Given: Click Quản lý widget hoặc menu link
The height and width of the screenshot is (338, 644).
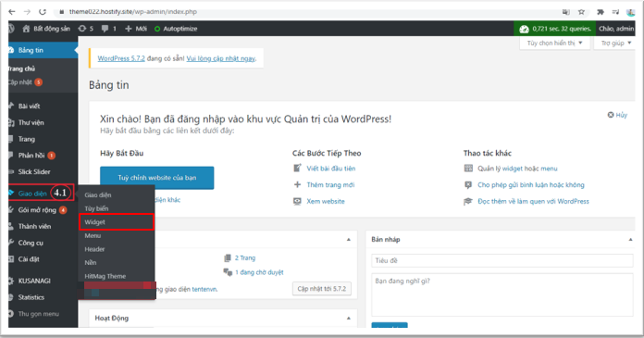Looking at the screenshot, I should click(x=517, y=169).
